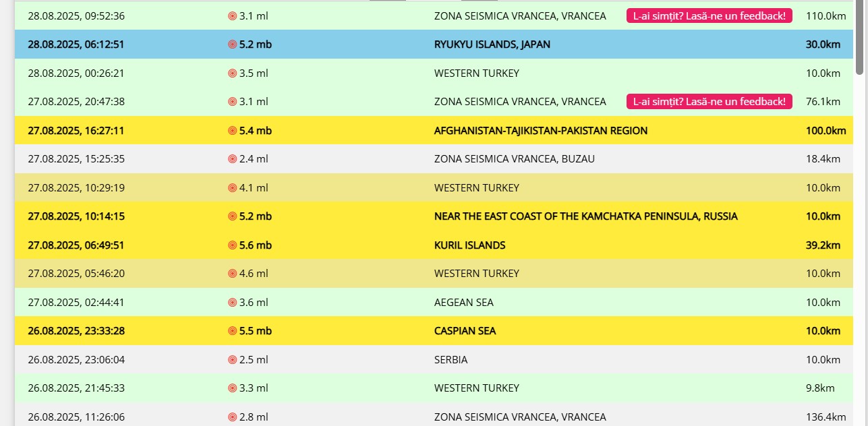Screen dimensions: 868x426
Task: Click the seismic icon beside 5.5 mb Caspian Sea
Action: coord(233,331)
